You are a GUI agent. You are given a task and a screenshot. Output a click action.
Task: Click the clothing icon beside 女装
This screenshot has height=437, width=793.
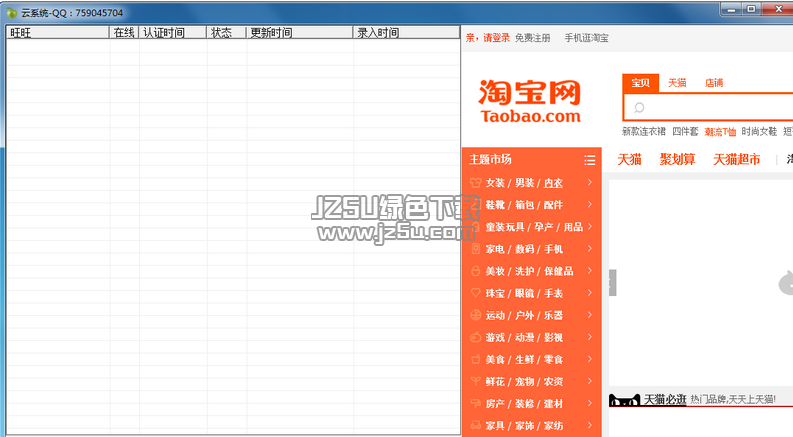point(475,183)
